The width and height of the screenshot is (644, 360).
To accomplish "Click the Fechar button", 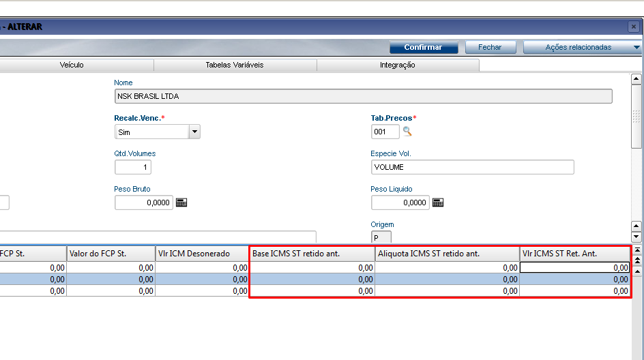I will [491, 47].
